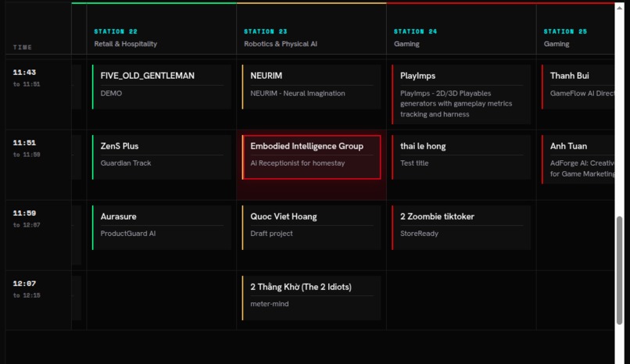Open the thai le hong card
Viewport: 630px width, 364px height.
click(x=461, y=157)
